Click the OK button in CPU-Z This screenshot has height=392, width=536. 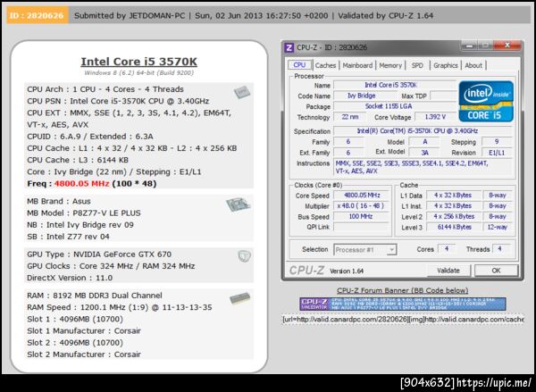pos(496,271)
